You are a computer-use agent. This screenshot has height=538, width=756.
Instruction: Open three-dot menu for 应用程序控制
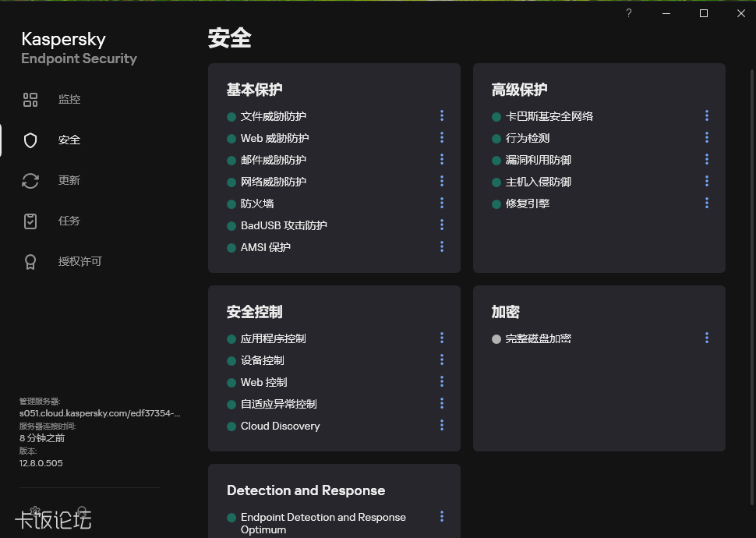tap(442, 338)
